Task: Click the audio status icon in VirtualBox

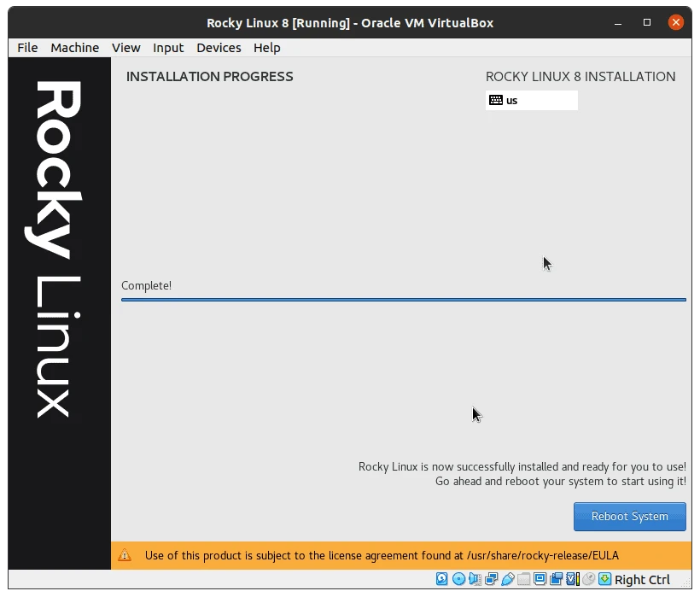Action: click(475, 579)
